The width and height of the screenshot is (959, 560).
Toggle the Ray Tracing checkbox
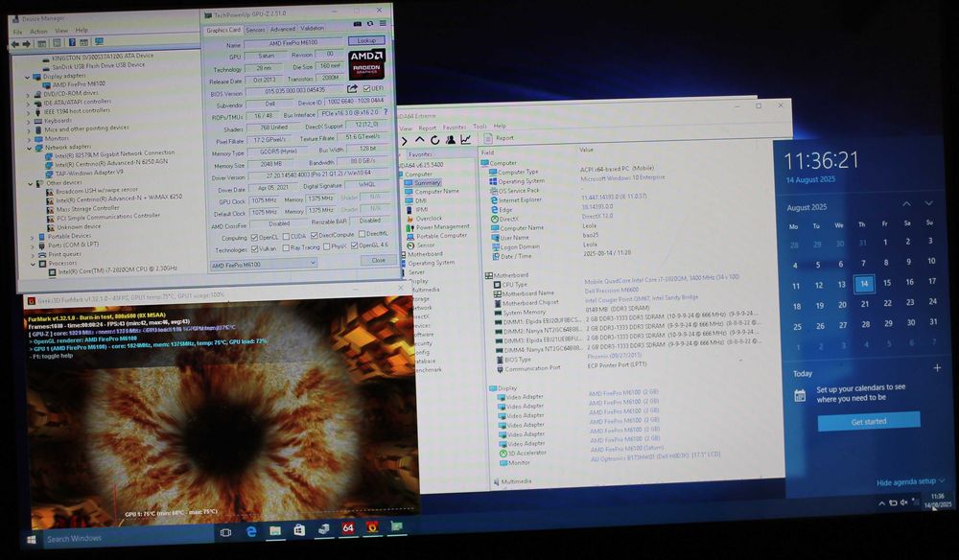click(x=286, y=248)
